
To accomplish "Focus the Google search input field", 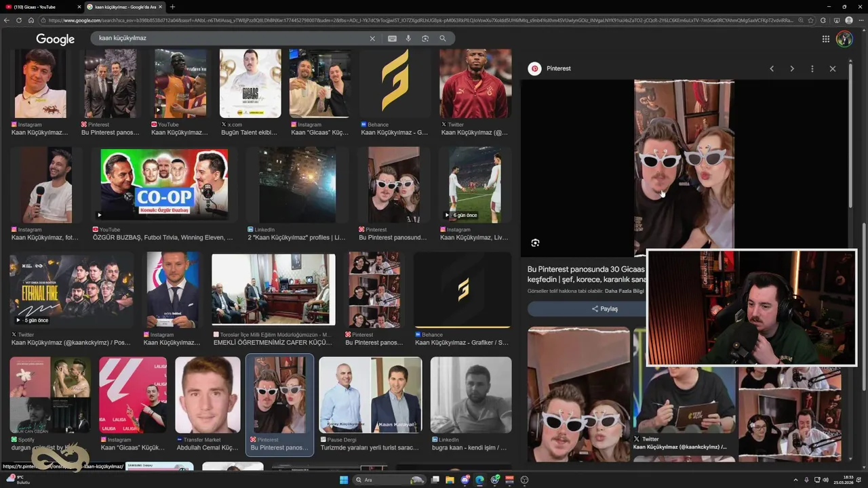I will pyautogui.click(x=231, y=39).
